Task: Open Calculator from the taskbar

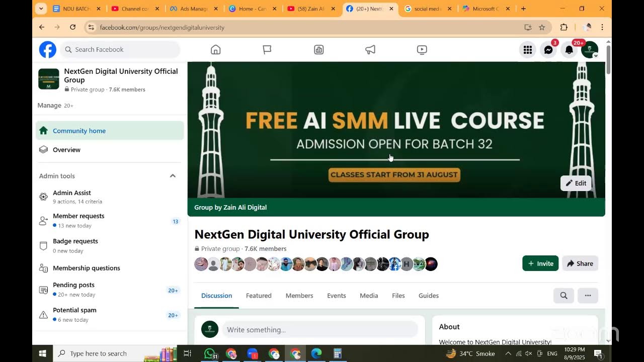Action: pyautogui.click(x=338, y=353)
